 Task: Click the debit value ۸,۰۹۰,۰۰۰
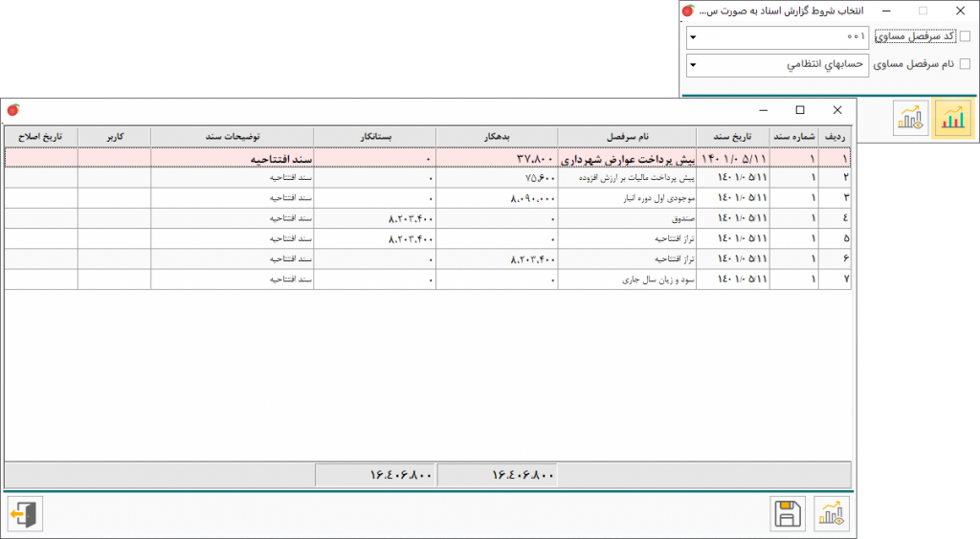tap(533, 198)
